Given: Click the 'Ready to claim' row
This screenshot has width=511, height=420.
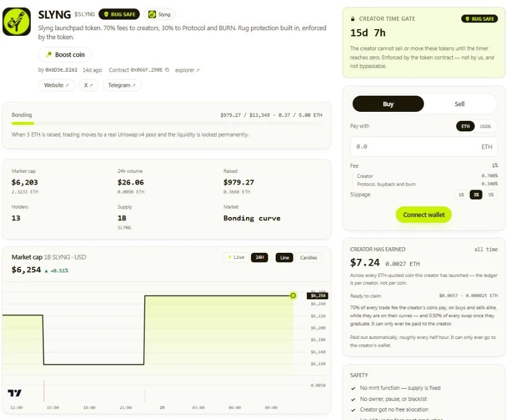Looking at the screenshot, I should (x=424, y=296).
